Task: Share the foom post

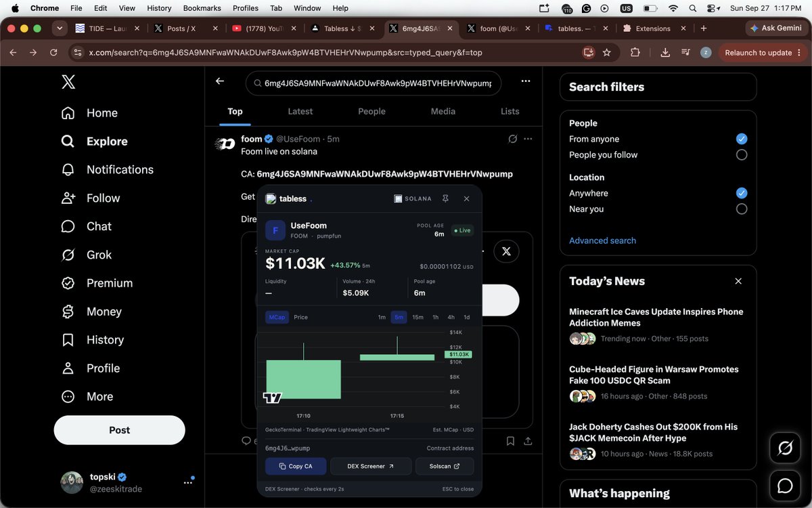Action: (x=528, y=441)
